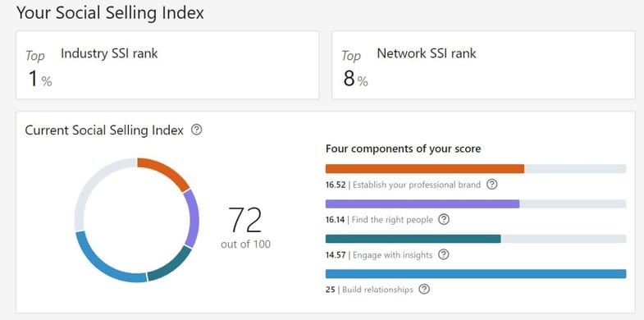Viewport: 644px width, 320px height.
Task: Click the blue Build relationships progress bar
Action: coord(476,273)
